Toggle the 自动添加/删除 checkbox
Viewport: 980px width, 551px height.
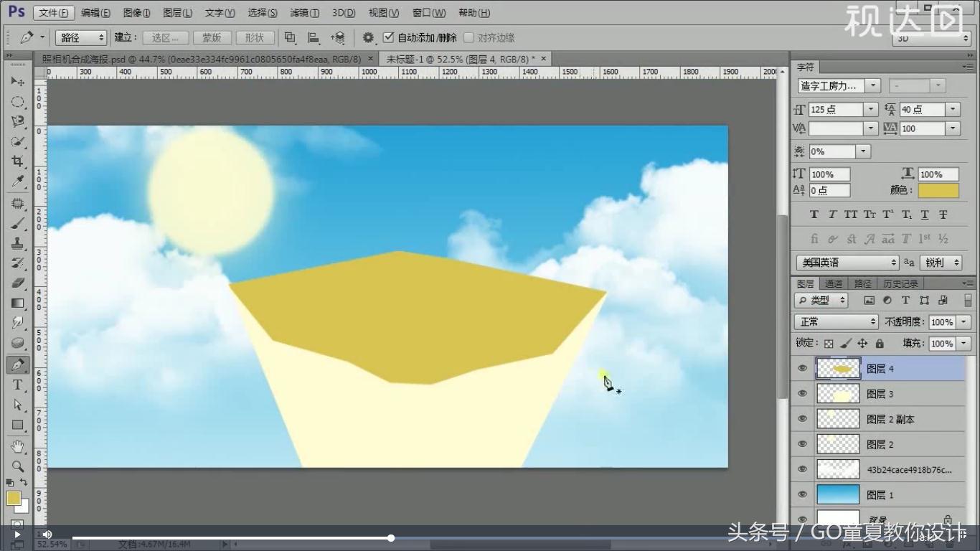pyautogui.click(x=388, y=37)
